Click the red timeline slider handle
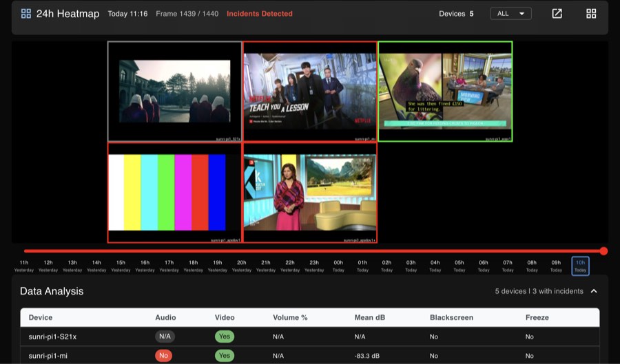Viewport: 620px width, 364px height. point(603,250)
